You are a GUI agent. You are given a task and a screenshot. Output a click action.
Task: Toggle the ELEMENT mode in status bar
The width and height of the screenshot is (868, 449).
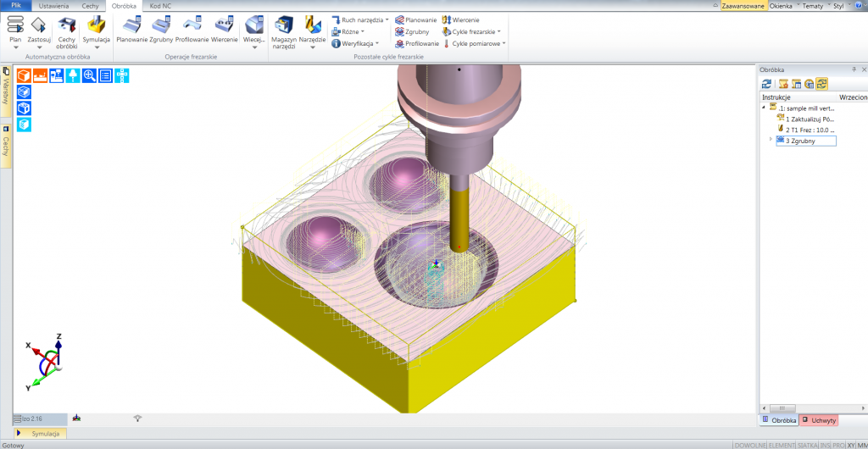tap(776, 444)
